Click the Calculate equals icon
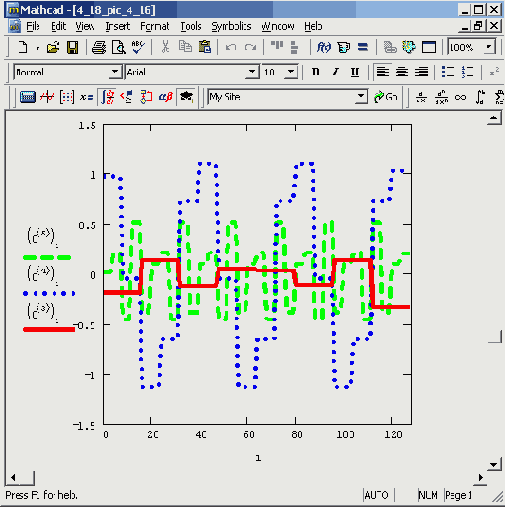The image size is (505, 507). (x=363, y=47)
